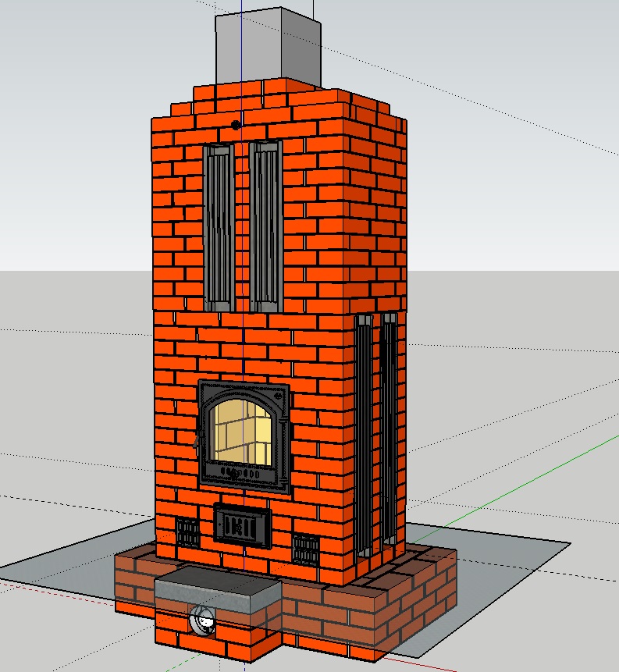Click the left tall slot on upper front
The width and height of the screenshot is (619, 672).
click(218, 228)
